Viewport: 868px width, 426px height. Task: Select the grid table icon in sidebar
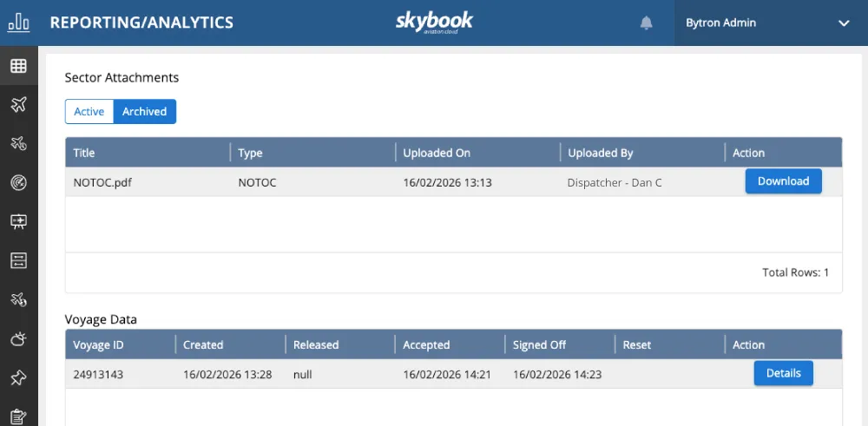pos(19,66)
